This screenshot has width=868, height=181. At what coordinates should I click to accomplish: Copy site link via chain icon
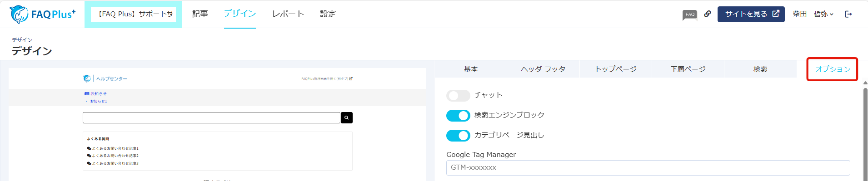tap(708, 14)
